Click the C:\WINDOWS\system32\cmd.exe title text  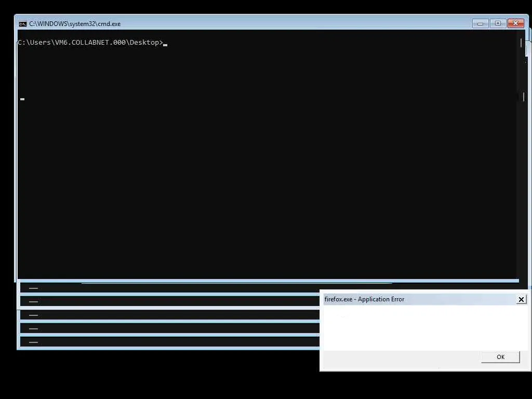coord(75,24)
